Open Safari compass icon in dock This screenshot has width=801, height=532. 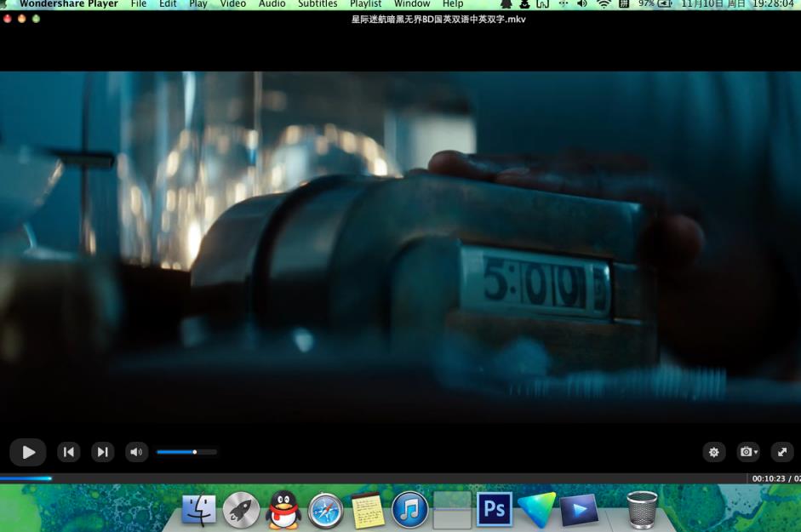(325, 511)
